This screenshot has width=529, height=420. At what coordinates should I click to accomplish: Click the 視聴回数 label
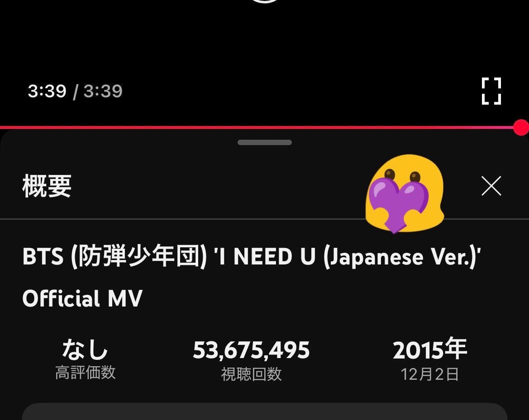coord(251,374)
